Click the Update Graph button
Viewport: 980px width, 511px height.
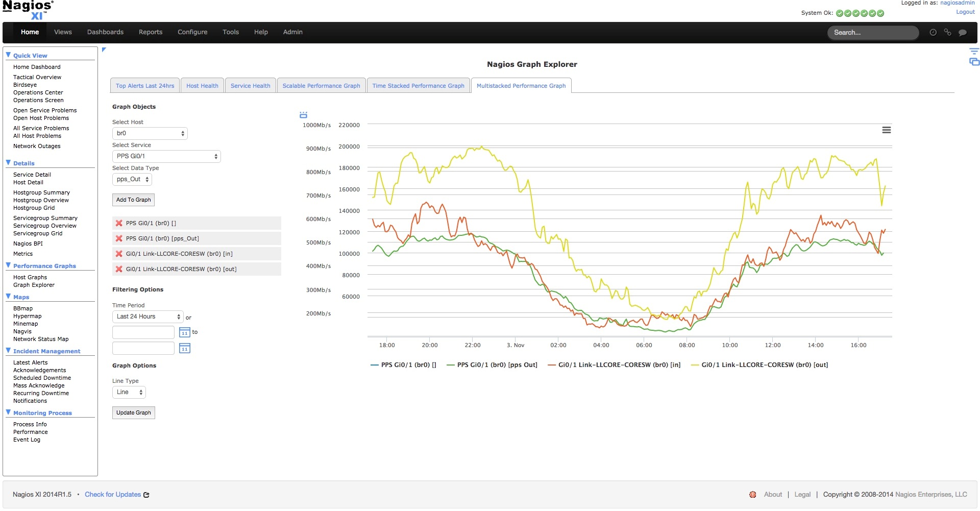click(133, 413)
